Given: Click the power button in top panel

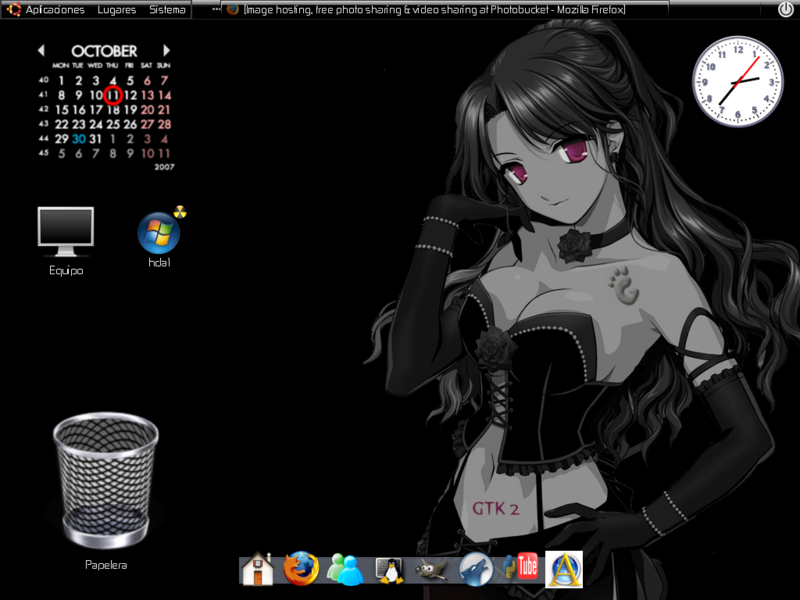Looking at the screenshot, I should point(786,9).
